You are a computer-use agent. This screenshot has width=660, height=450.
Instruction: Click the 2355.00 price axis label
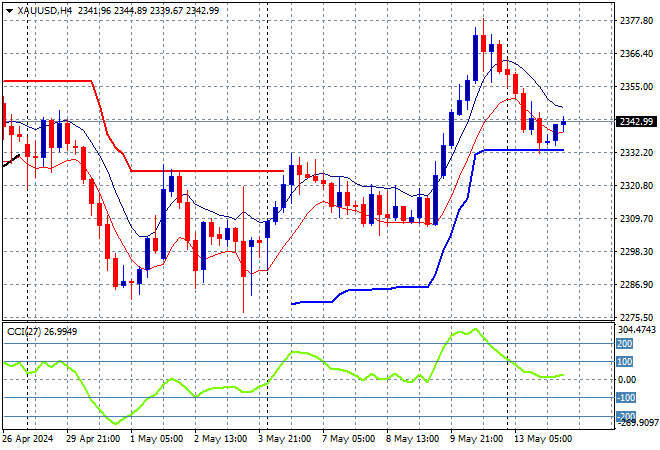point(636,86)
